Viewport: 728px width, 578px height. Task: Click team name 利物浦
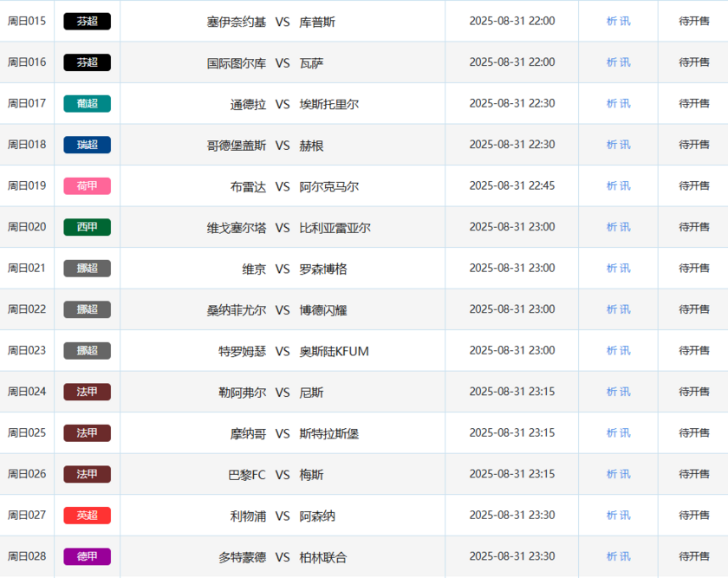[248, 516]
